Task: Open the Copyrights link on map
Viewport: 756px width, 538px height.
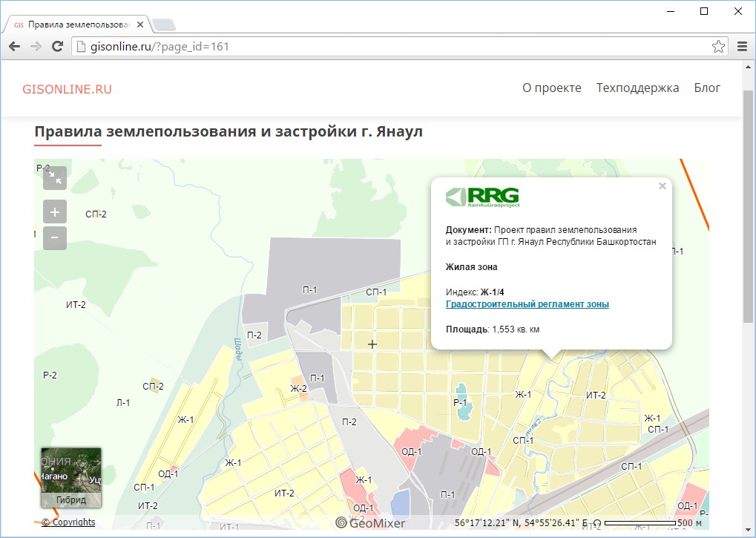Action: (x=68, y=522)
